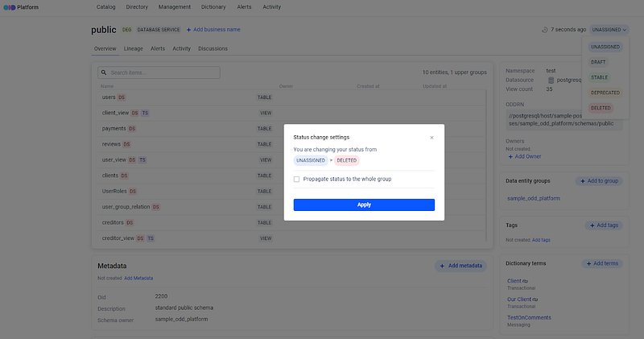The height and width of the screenshot is (339, 644).
Task: Click the postgresql datasource icon
Action: pyautogui.click(x=551, y=81)
